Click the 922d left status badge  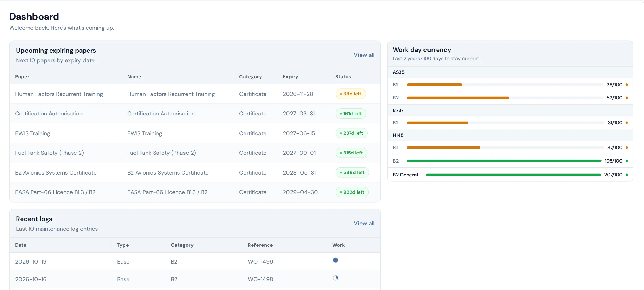[x=352, y=192]
